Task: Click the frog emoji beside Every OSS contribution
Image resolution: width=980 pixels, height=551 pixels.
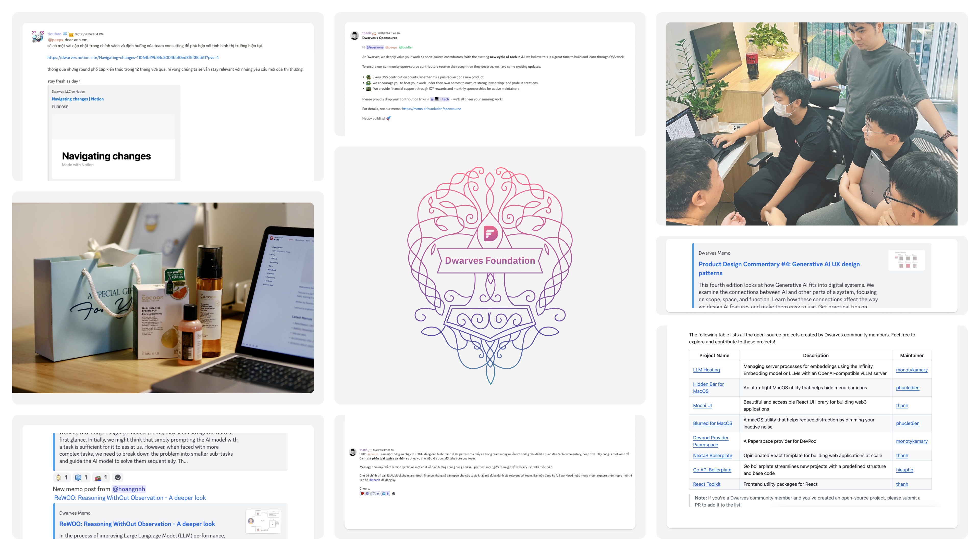Action: click(368, 77)
